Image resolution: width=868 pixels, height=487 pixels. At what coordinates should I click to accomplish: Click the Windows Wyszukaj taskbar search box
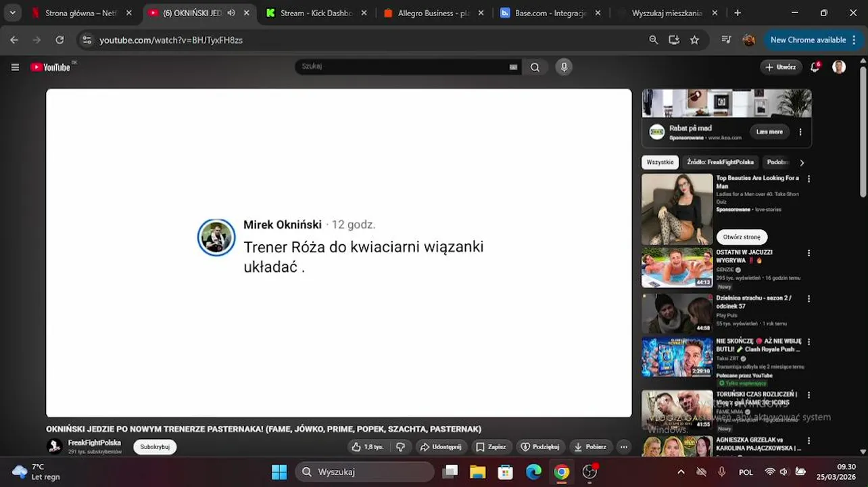364,471
